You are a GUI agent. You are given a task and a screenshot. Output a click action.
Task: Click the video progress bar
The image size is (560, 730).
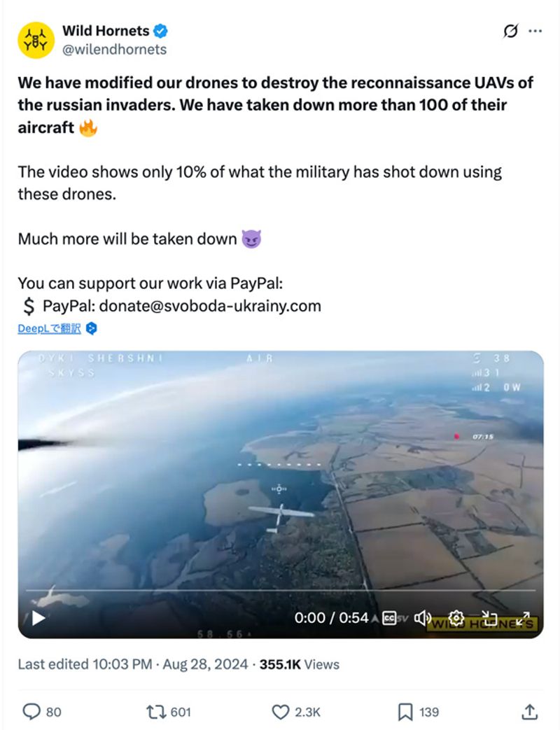pyautogui.click(x=281, y=590)
